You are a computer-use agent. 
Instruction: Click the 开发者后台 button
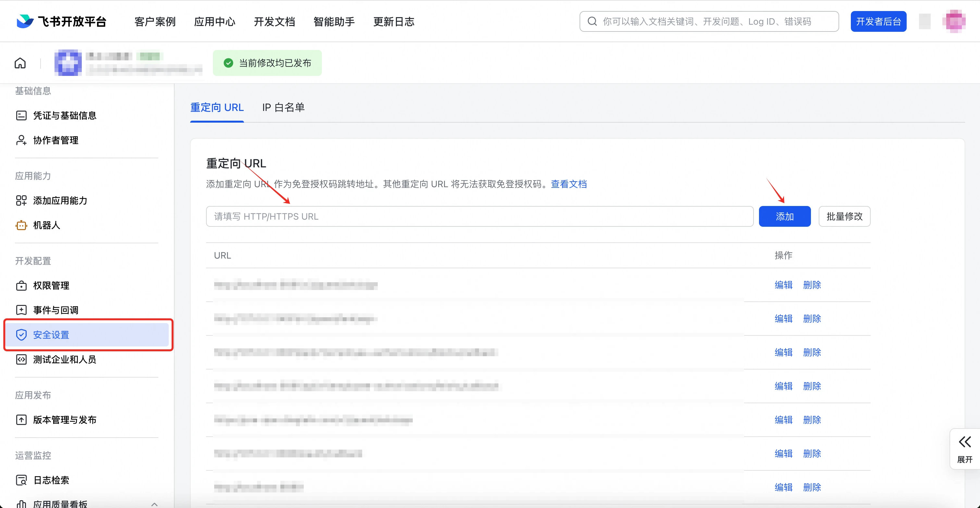878,22
